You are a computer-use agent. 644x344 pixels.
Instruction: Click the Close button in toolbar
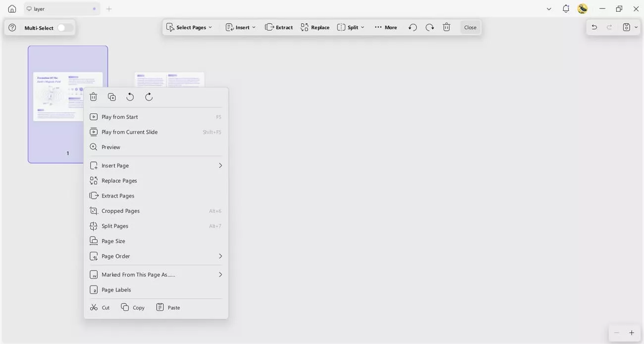pos(470,27)
